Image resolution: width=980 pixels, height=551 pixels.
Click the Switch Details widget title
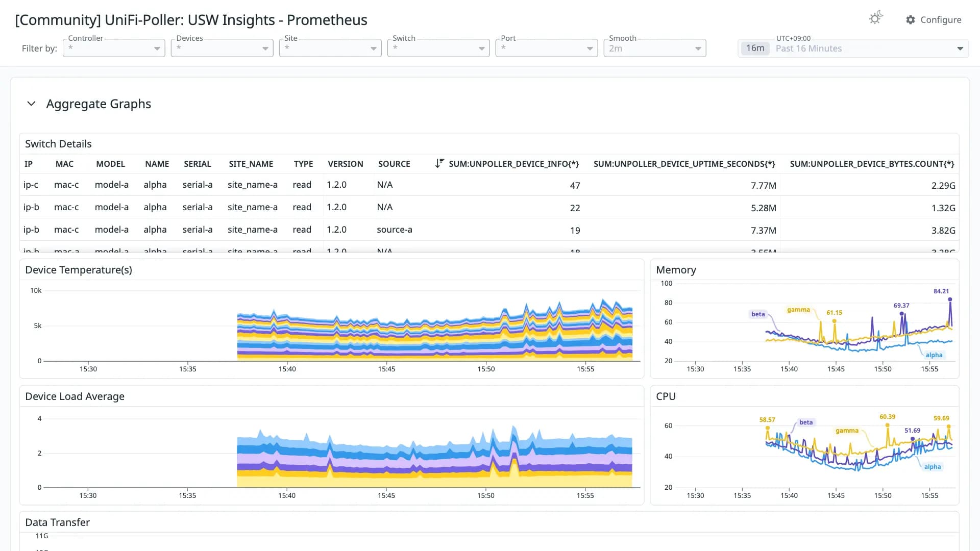(58, 144)
